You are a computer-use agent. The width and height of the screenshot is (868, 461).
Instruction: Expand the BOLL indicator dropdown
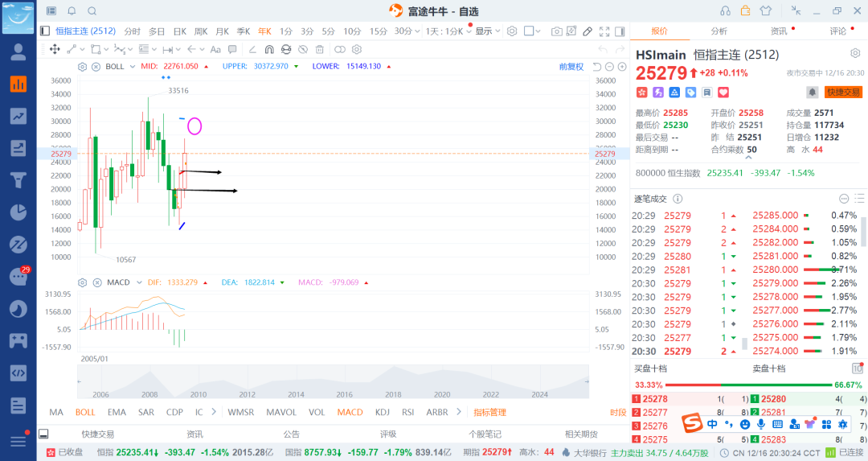tap(133, 67)
